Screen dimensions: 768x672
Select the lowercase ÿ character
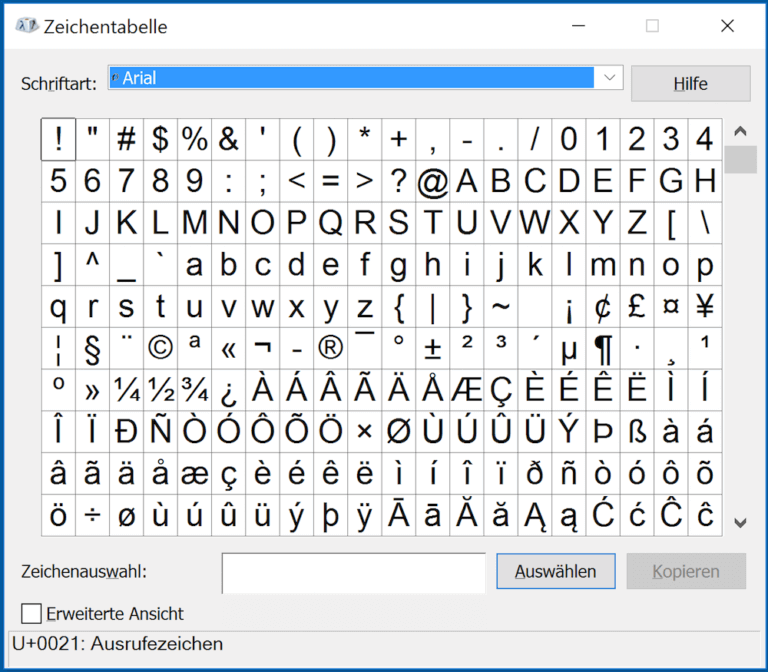pyautogui.click(x=364, y=515)
